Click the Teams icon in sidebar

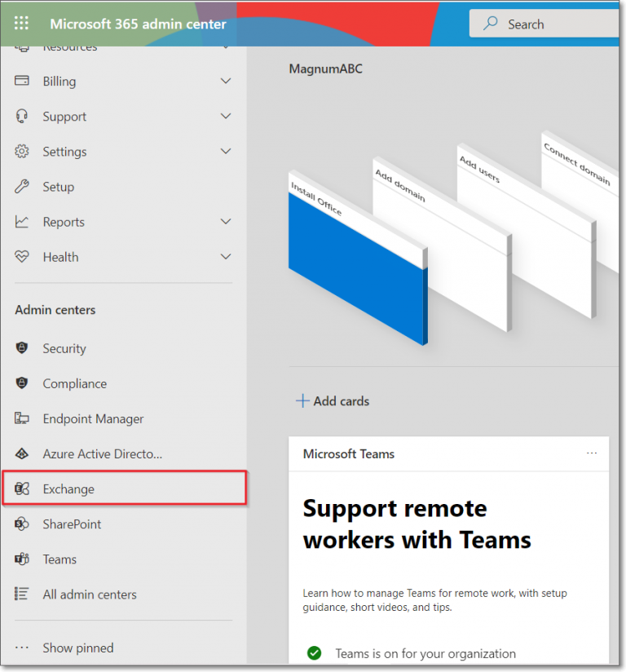click(22, 559)
